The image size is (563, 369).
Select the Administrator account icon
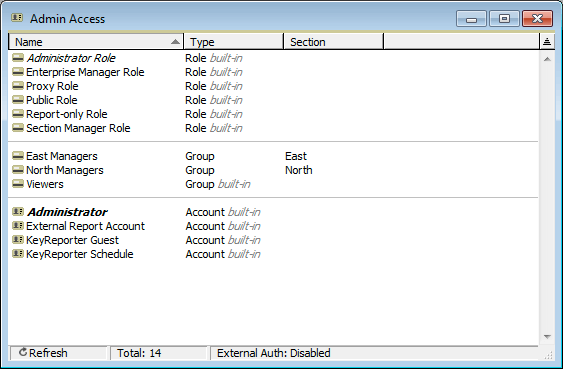point(18,211)
